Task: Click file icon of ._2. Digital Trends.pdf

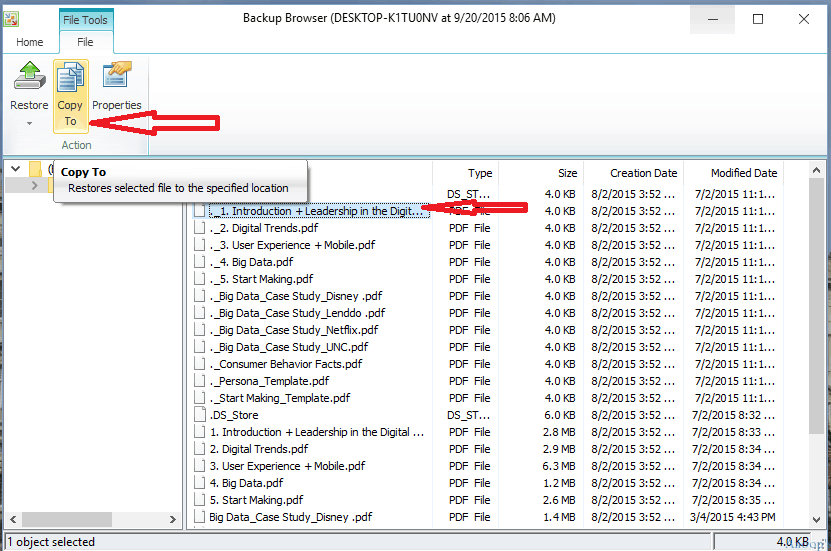Action: tap(199, 228)
